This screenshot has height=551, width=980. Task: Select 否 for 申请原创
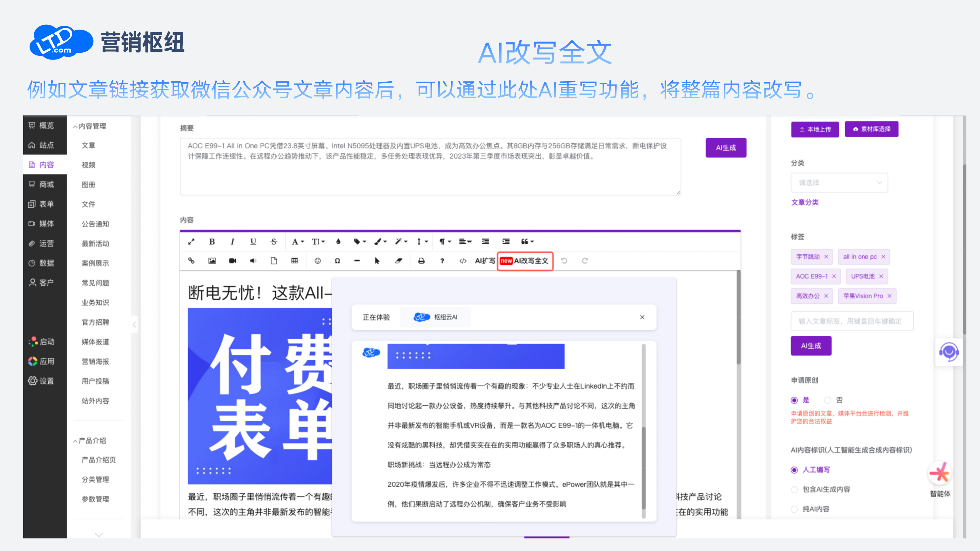click(828, 400)
